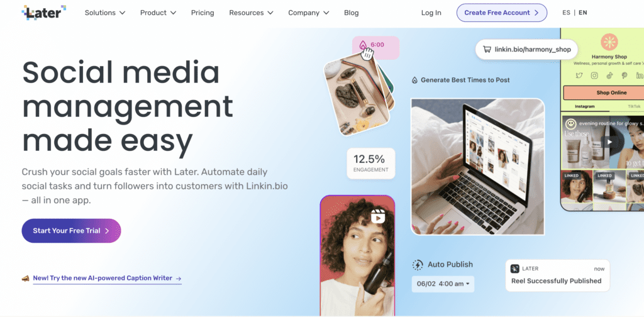Click the Later logo in the header
Viewport: 644px width, 317px height.
[43, 13]
